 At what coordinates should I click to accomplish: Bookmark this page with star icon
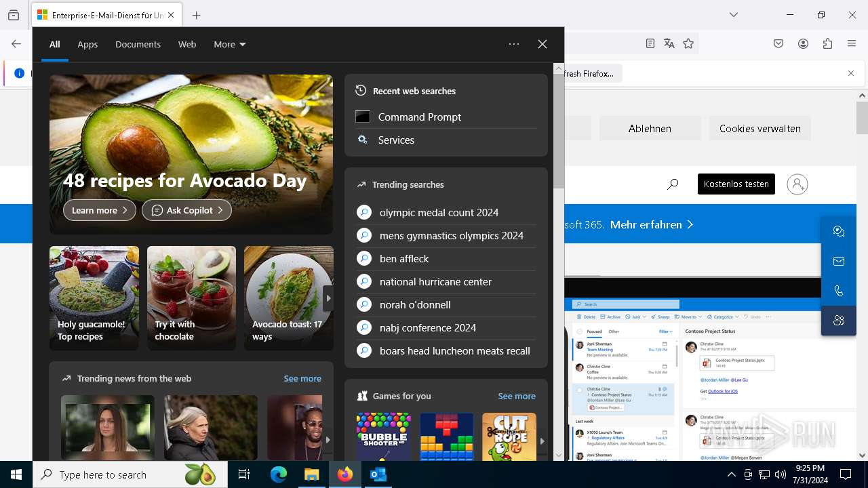(x=688, y=43)
